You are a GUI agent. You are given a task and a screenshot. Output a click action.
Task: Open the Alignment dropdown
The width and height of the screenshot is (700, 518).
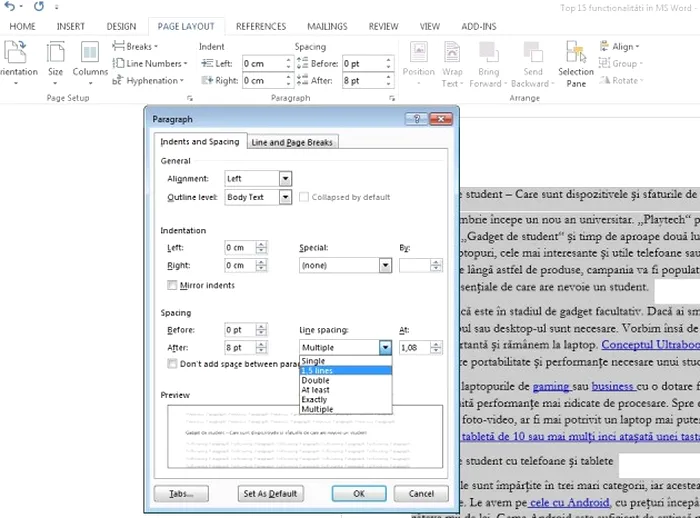285,179
